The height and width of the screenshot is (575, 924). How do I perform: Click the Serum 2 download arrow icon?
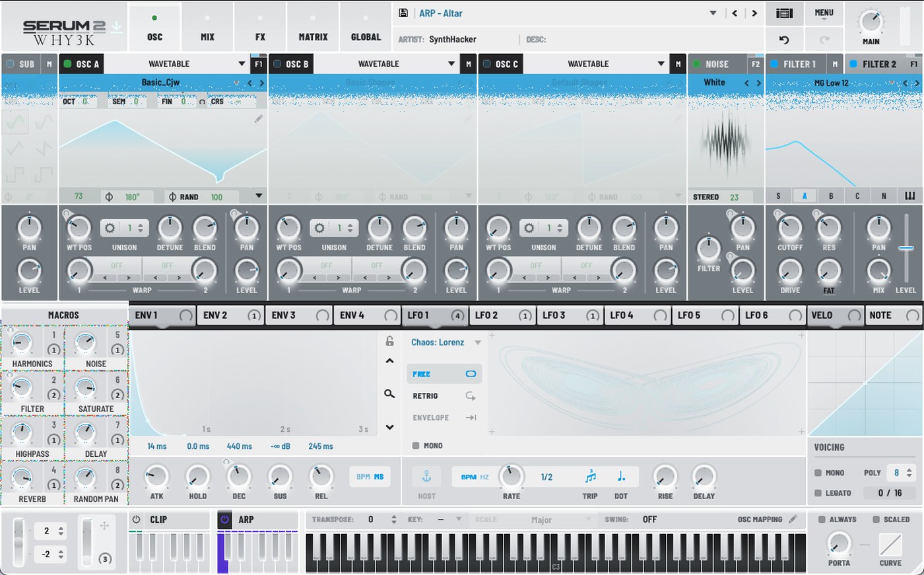(116, 26)
